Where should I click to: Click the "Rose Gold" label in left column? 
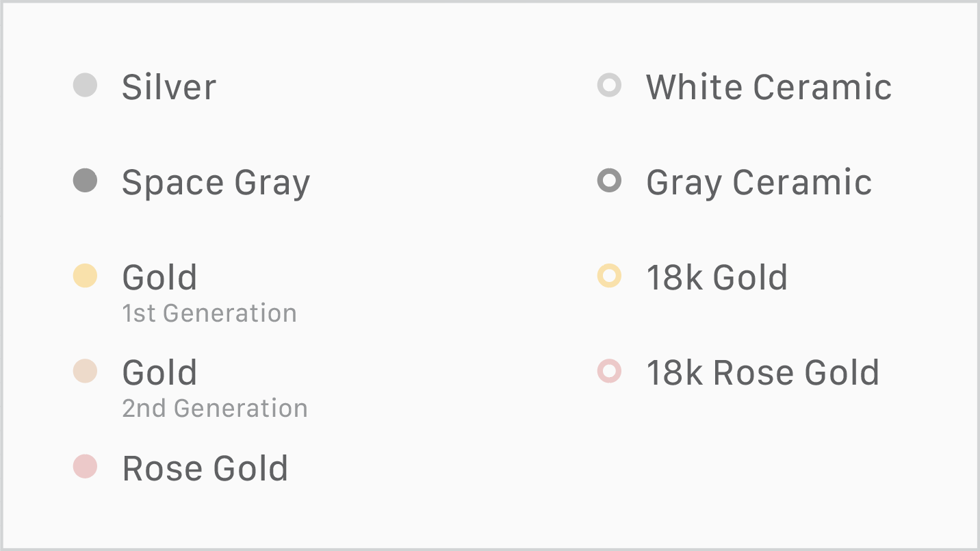(x=205, y=468)
